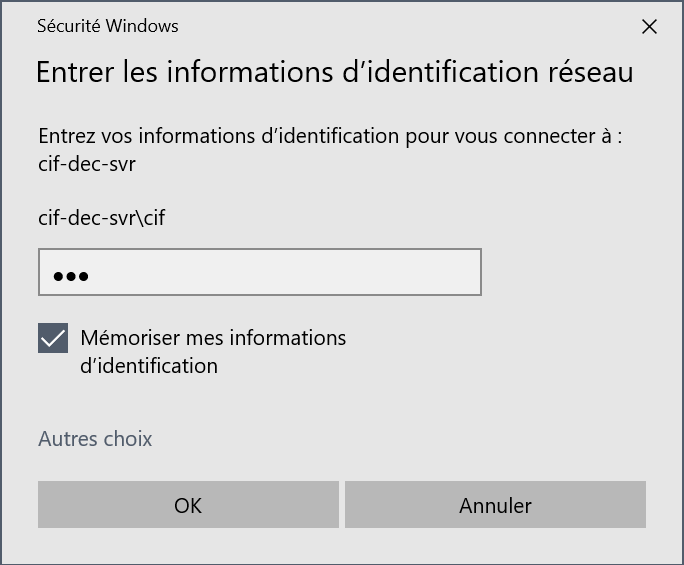Image resolution: width=684 pixels, height=565 pixels.
Task: Uncheck the Mémoriser mes informations checkbox
Action: click(x=53, y=339)
